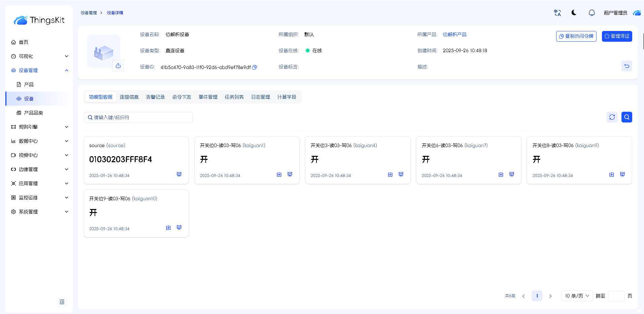Open the 位解析产品 product link
This screenshot has width=644, height=314.
click(454, 34)
